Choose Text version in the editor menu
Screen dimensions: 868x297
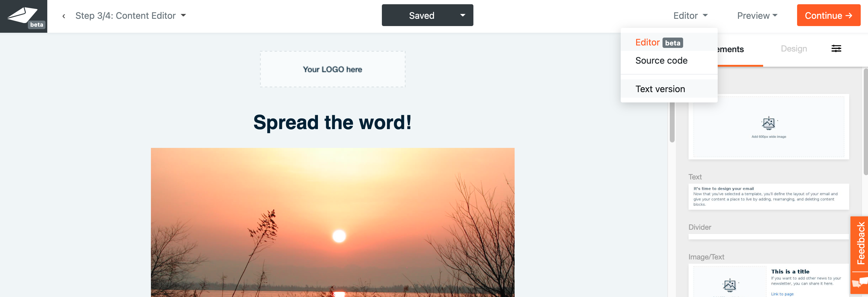coord(660,89)
